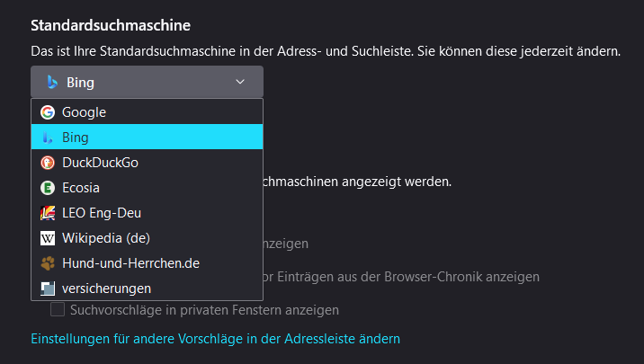Click the versicherungen entry icon
The image size is (644, 364).
click(x=48, y=289)
